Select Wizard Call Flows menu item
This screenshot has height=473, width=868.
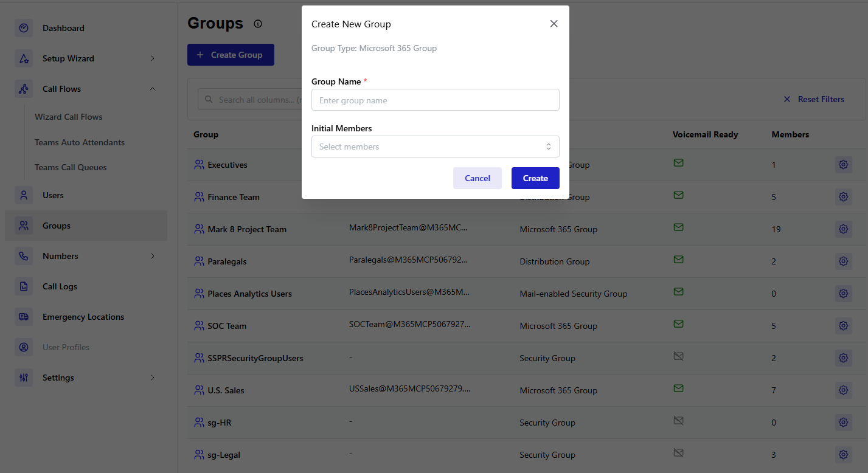coord(69,117)
